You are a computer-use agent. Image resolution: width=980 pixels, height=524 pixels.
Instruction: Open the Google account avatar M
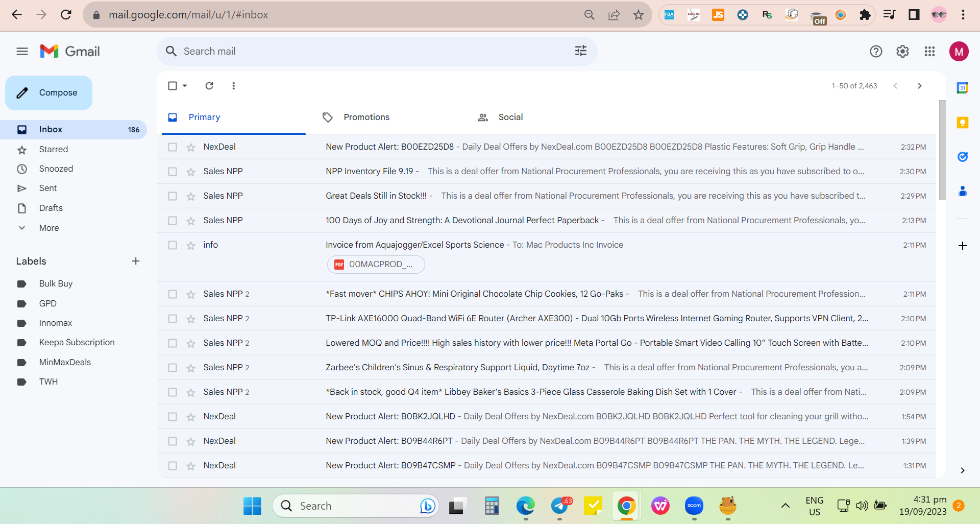point(959,51)
